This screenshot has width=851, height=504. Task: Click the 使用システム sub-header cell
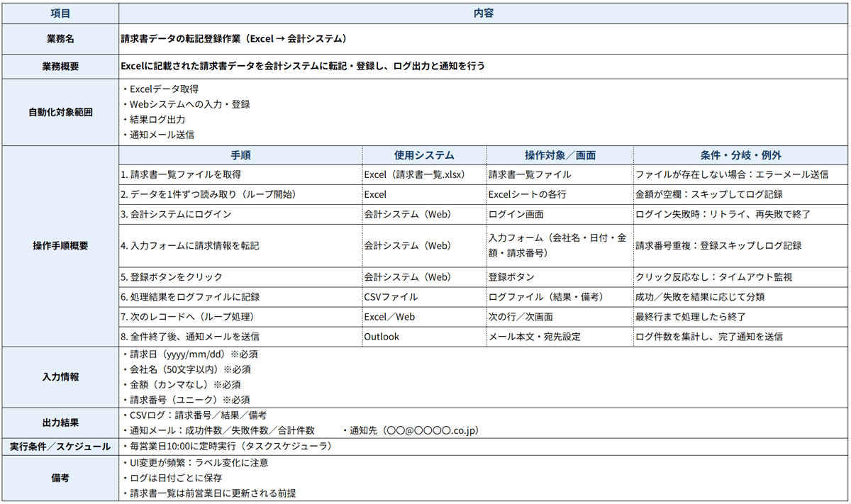[x=422, y=155]
